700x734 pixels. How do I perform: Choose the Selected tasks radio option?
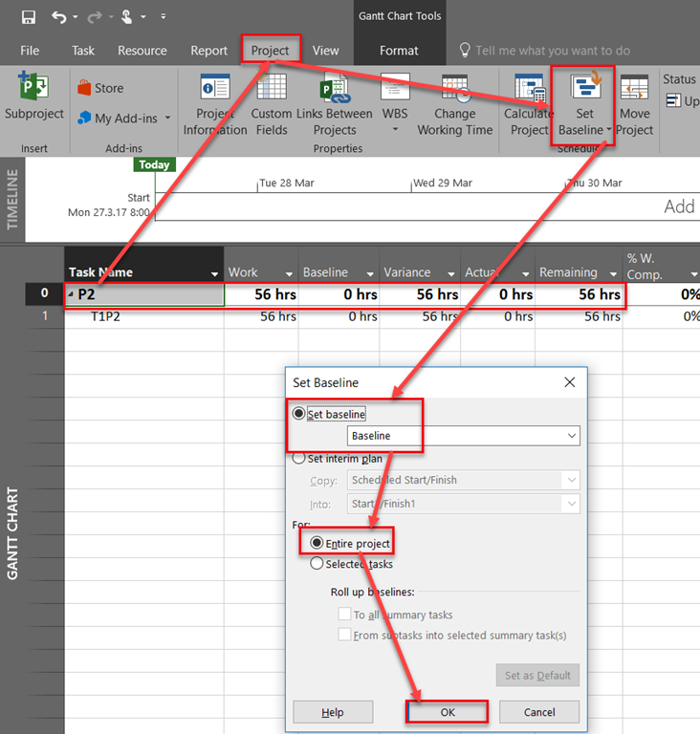click(x=317, y=564)
